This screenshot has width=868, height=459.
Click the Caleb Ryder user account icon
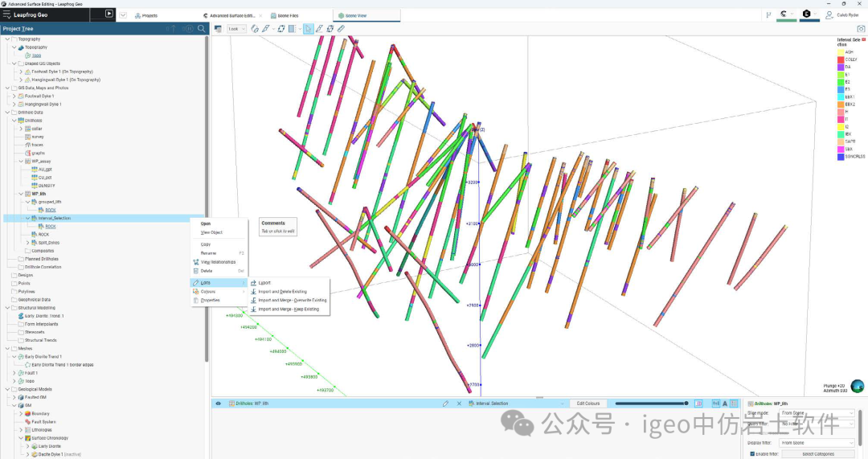829,14
